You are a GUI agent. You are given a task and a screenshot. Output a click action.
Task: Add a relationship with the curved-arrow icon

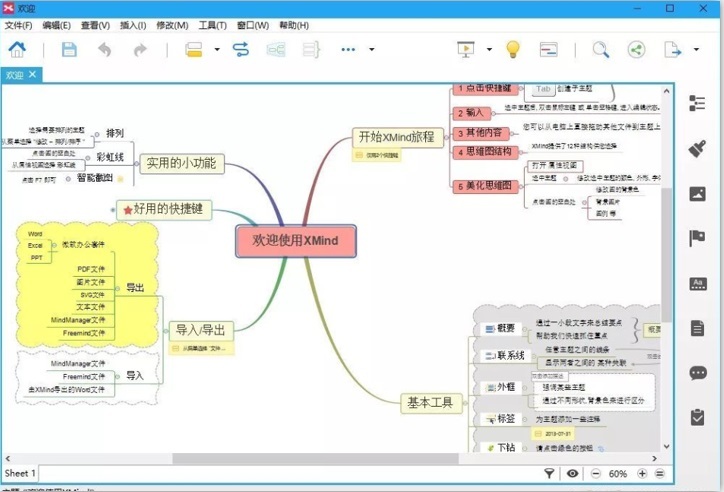point(241,49)
